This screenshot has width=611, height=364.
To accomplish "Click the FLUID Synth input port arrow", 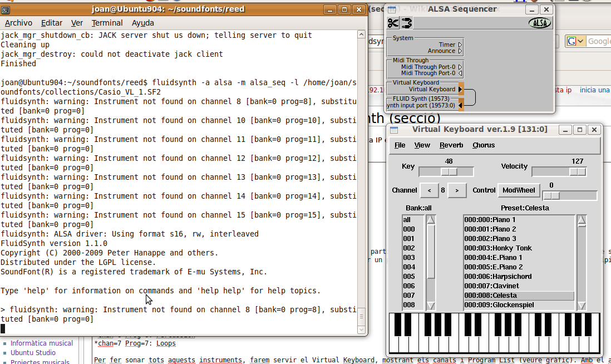I will click(x=461, y=105).
